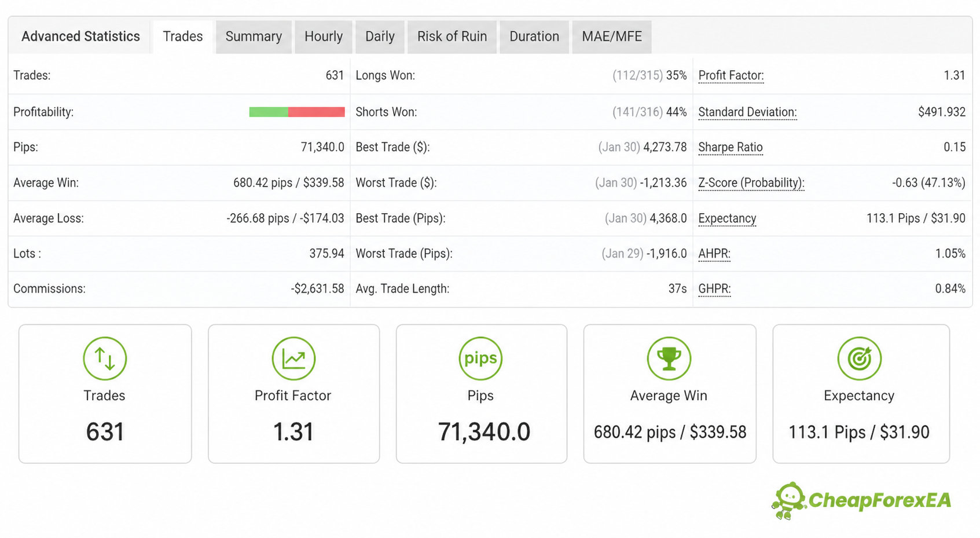
Task: Click the Sharpe Ratio link
Action: [x=731, y=147]
